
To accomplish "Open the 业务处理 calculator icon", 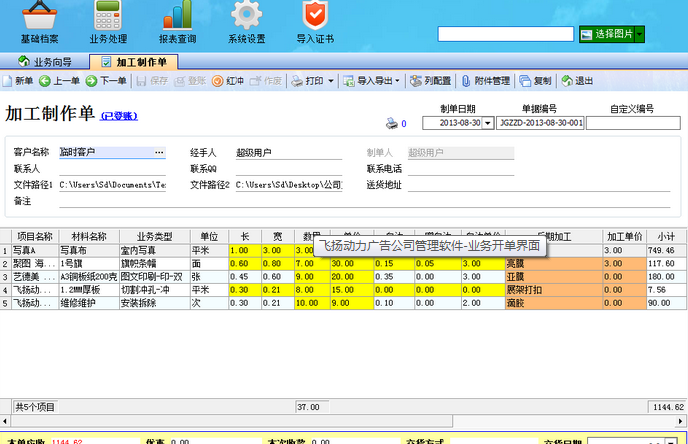I will [x=109, y=17].
